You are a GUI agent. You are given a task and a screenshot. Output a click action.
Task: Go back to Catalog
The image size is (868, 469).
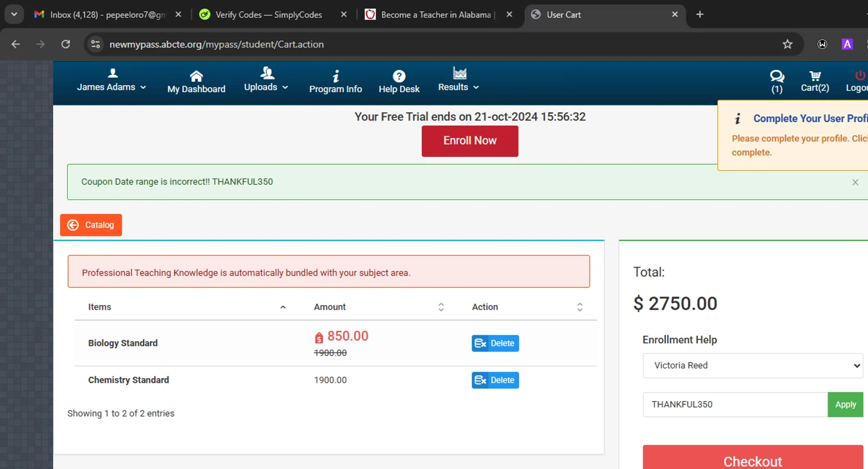click(91, 225)
